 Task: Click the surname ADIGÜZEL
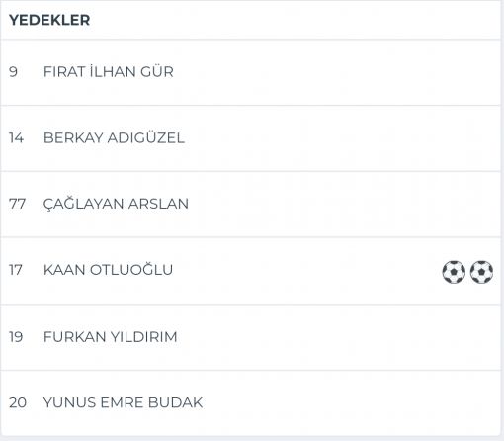pos(146,137)
